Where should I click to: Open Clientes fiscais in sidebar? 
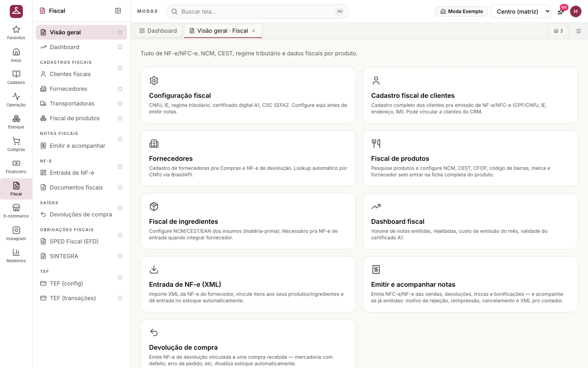(76, 74)
